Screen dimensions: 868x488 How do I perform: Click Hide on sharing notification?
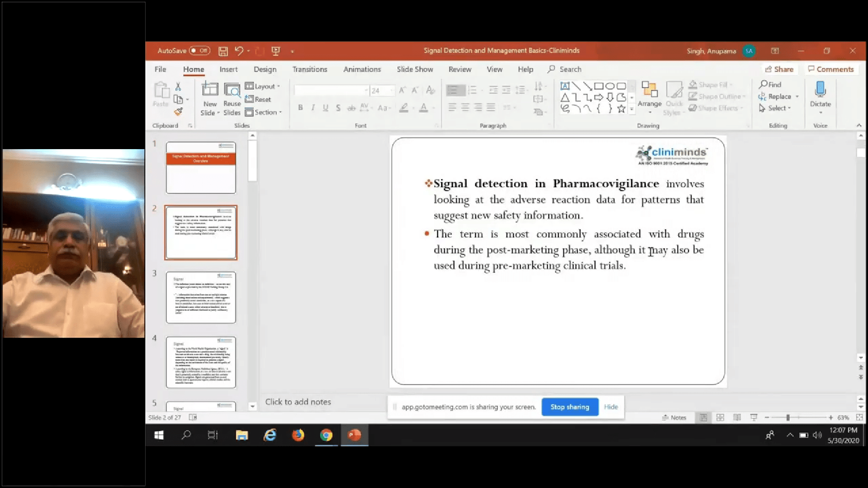(611, 407)
